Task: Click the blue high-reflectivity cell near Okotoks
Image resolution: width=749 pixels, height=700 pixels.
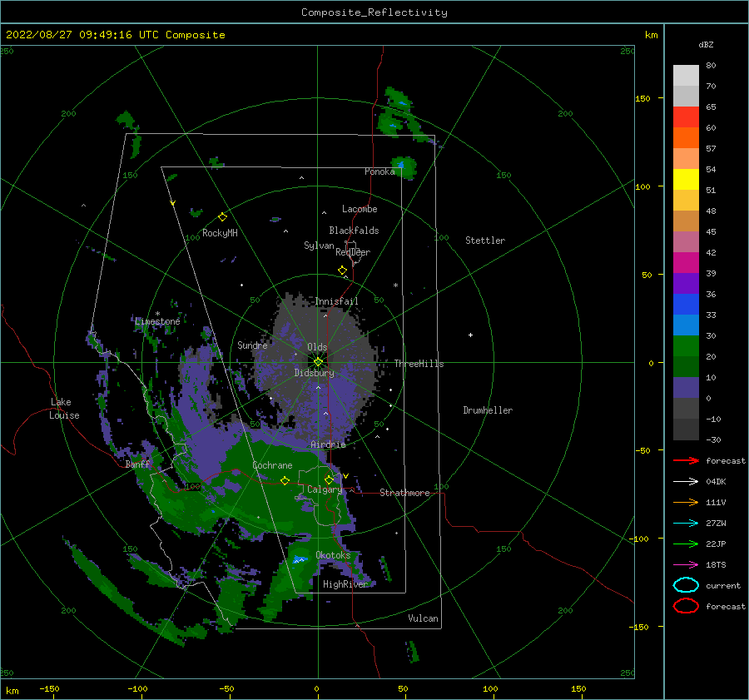Action: click(x=300, y=559)
